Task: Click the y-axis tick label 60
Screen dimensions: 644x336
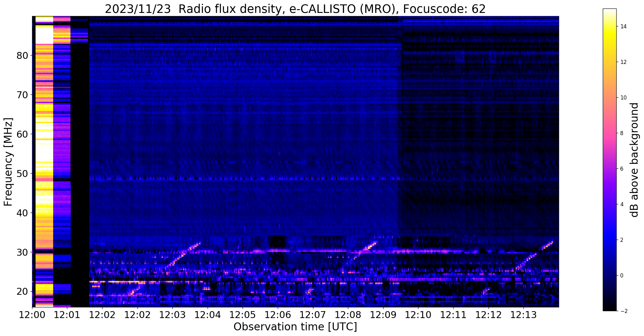Action: [22, 134]
